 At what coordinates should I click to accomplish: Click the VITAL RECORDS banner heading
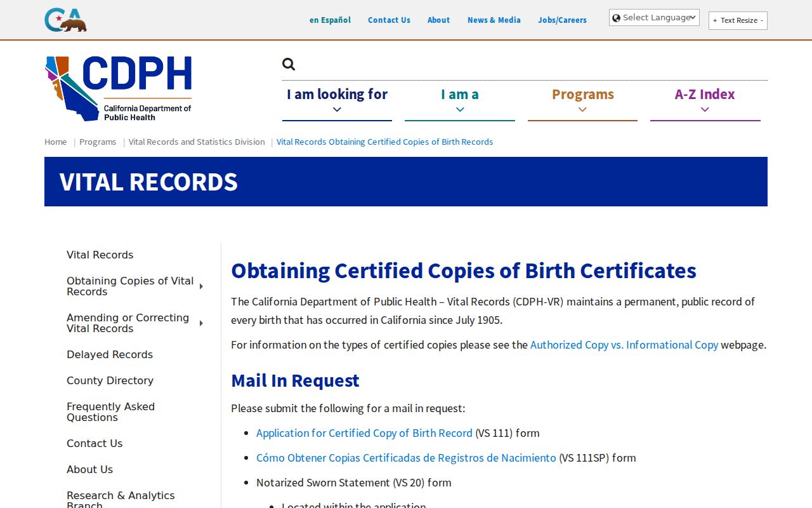pyautogui.click(x=148, y=182)
